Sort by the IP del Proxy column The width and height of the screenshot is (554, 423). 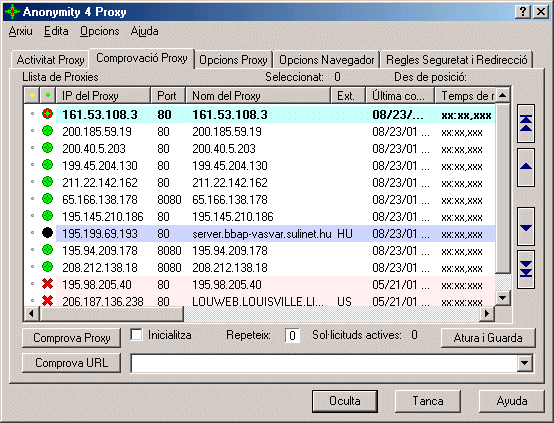(103, 95)
